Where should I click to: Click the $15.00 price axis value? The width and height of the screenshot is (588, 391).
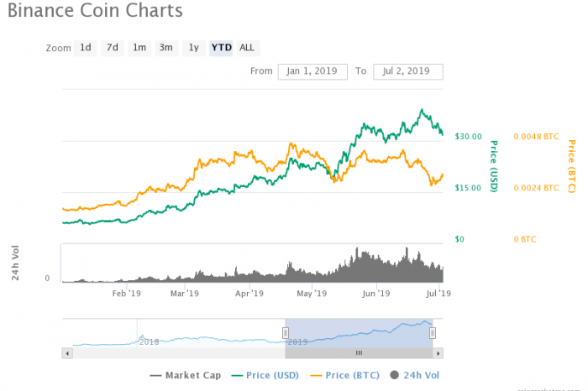468,188
